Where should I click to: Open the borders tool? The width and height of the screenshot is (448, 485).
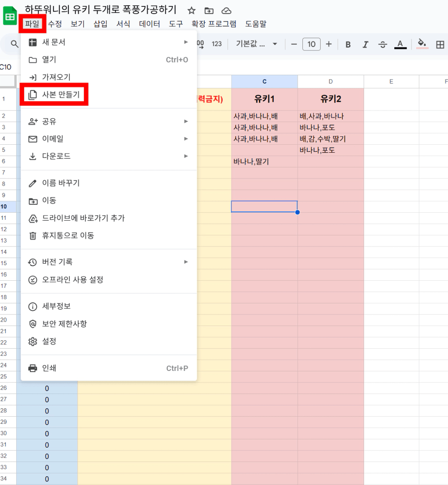point(440,45)
